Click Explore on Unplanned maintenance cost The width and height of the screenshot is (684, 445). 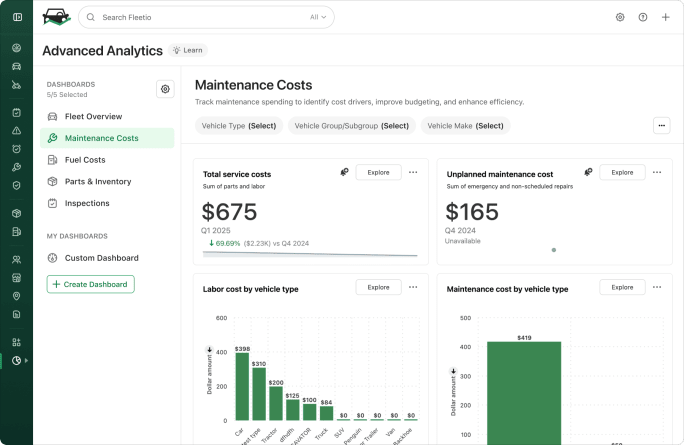click(622, 172)
